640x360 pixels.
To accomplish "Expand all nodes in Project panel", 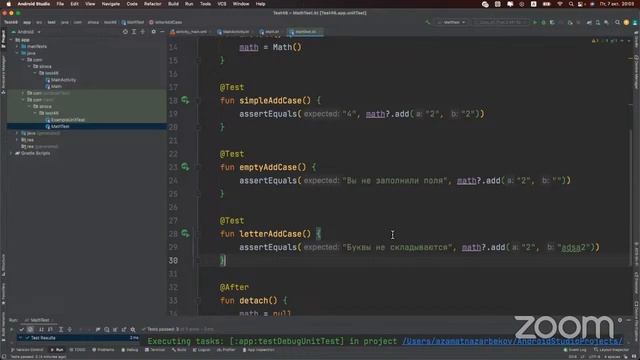I will (x=134, y=32).
